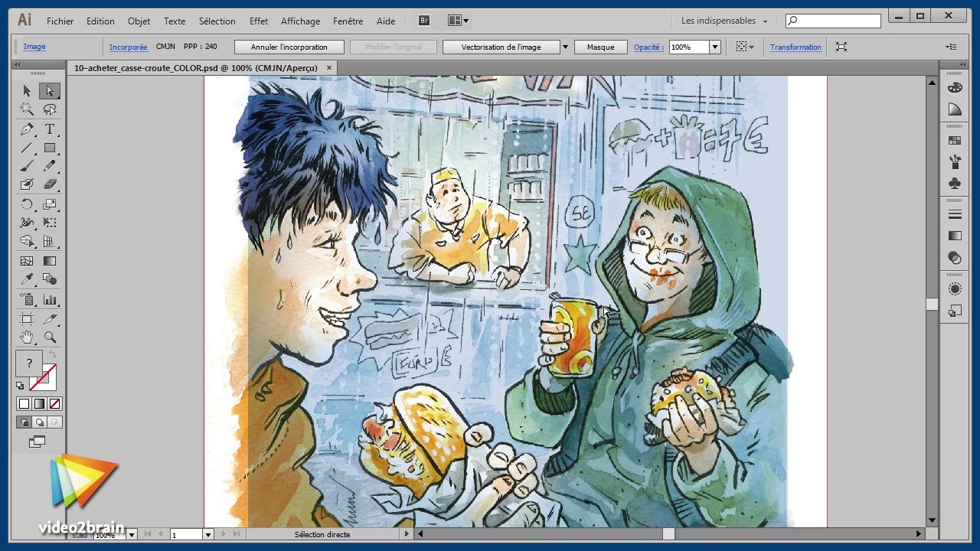Select the Free Transform tool

click(50, 223)
